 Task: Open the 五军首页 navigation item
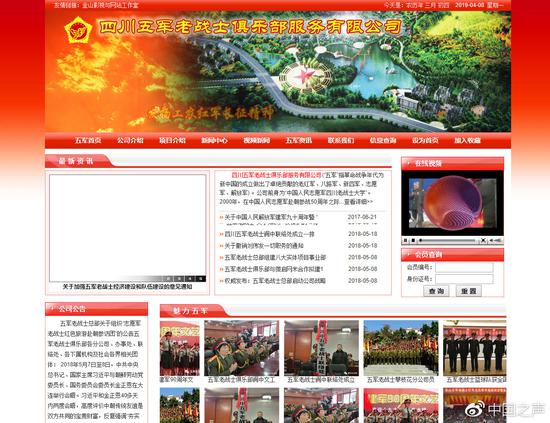tap(88, 140)
